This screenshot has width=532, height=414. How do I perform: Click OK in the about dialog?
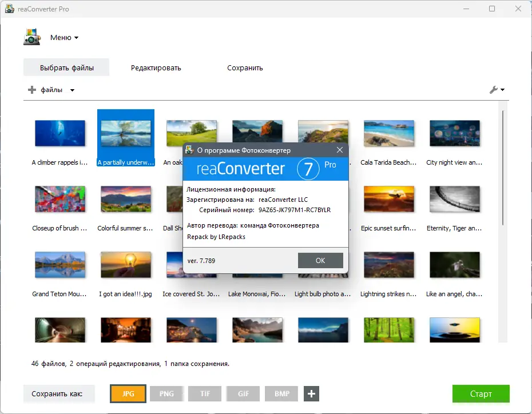tap(320, 260)
